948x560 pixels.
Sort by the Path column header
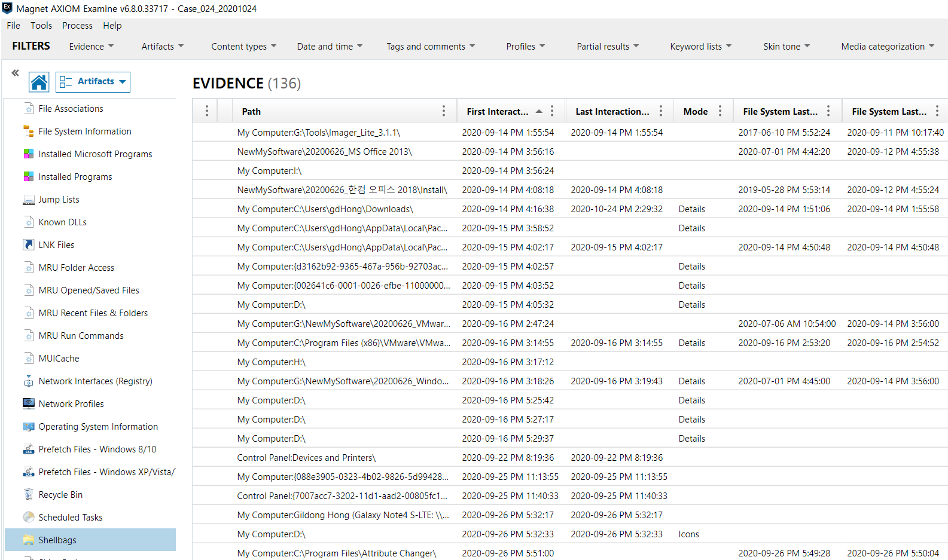[251, 111]
